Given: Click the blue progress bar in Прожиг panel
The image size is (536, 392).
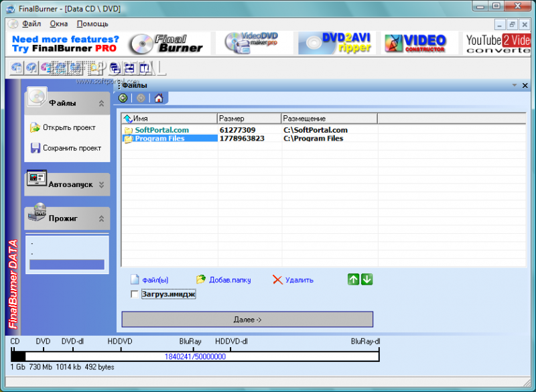Looking at the screenshot, I should (x=67, y=265).
